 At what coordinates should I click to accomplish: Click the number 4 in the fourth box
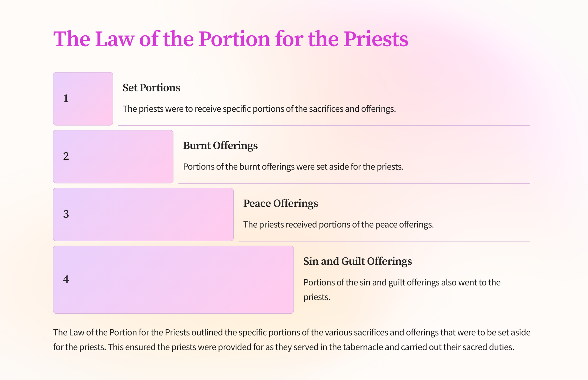coord(66,279)
